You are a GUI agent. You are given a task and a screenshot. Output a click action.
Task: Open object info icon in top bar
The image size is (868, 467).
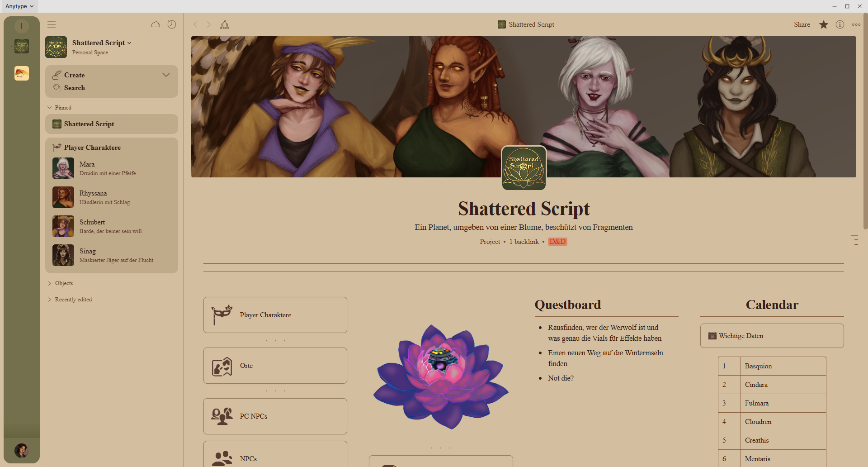pos(840,24)
